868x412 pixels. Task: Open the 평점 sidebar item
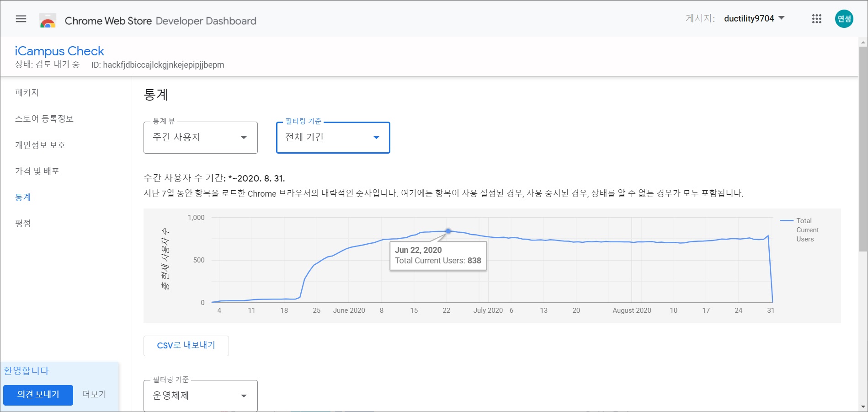pyautogui.click(x=23, y=223)
